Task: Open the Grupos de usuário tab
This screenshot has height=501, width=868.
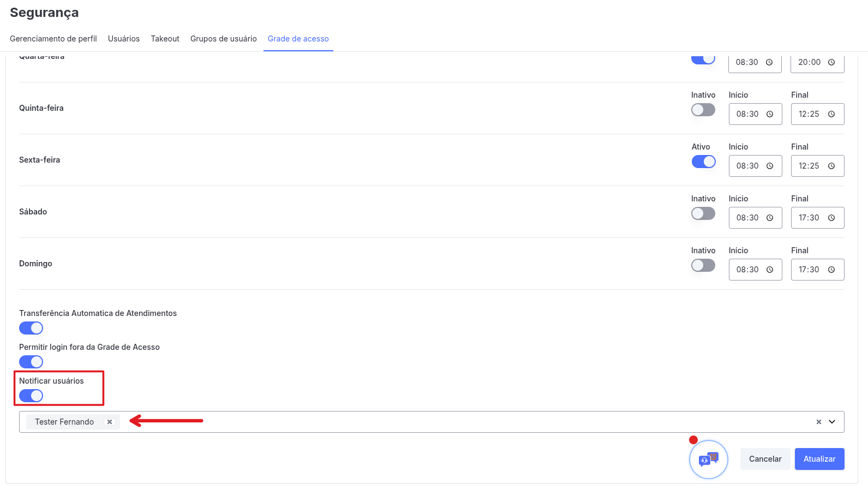Action: pyautogui.click(x=223, y=39)
